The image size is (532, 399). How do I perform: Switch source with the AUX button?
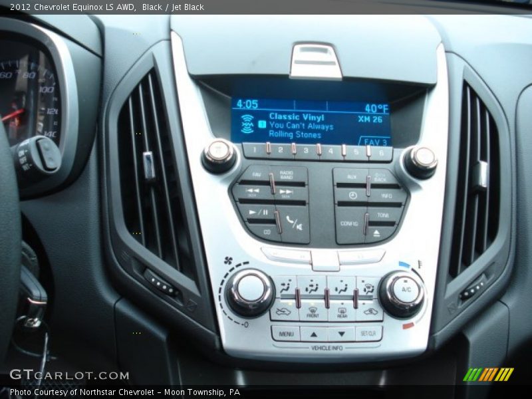click(352, 177)
